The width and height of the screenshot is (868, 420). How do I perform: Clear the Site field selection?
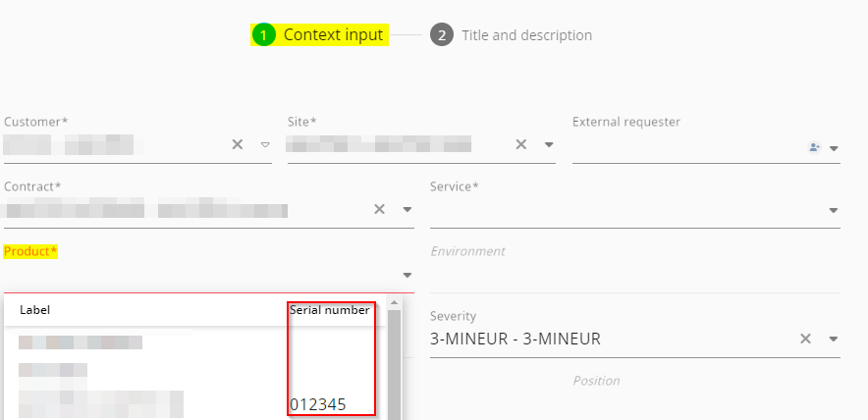[520, 145]
